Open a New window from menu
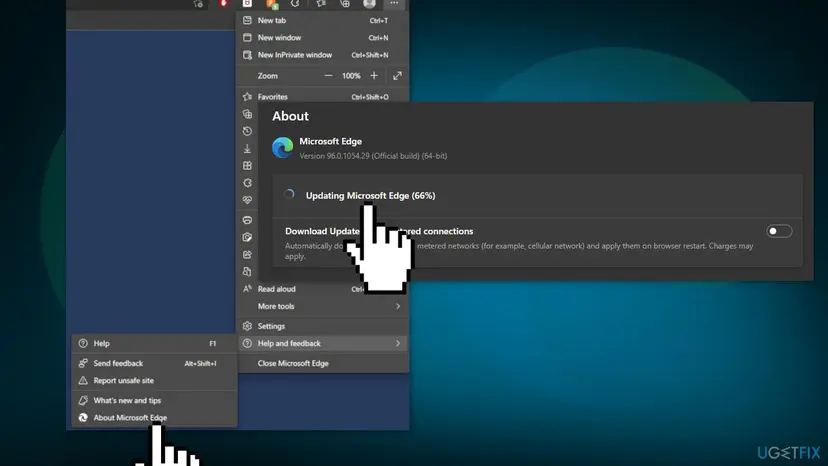828x466 pixels. point(322,38)
